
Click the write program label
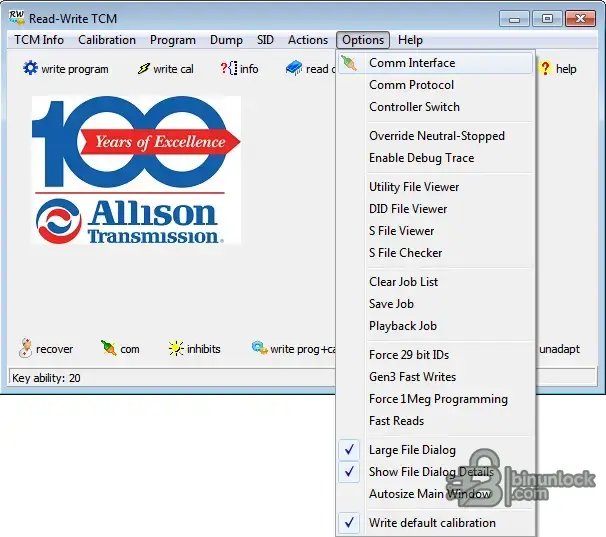click(x=75, y=69)
